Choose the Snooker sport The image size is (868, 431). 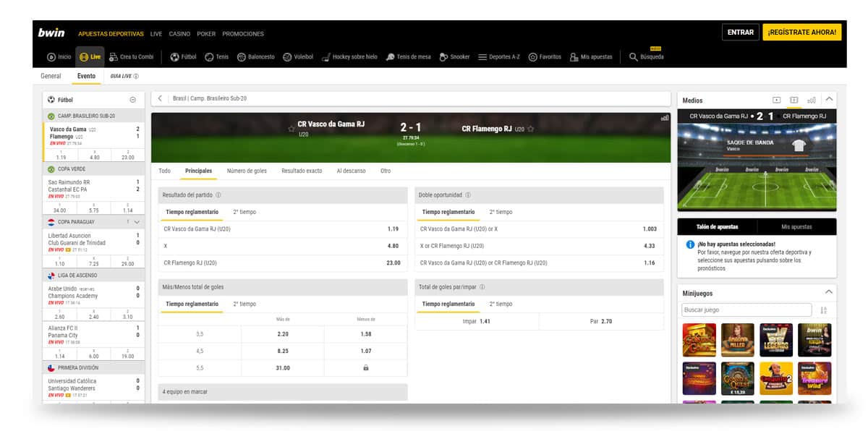point(454,56)
